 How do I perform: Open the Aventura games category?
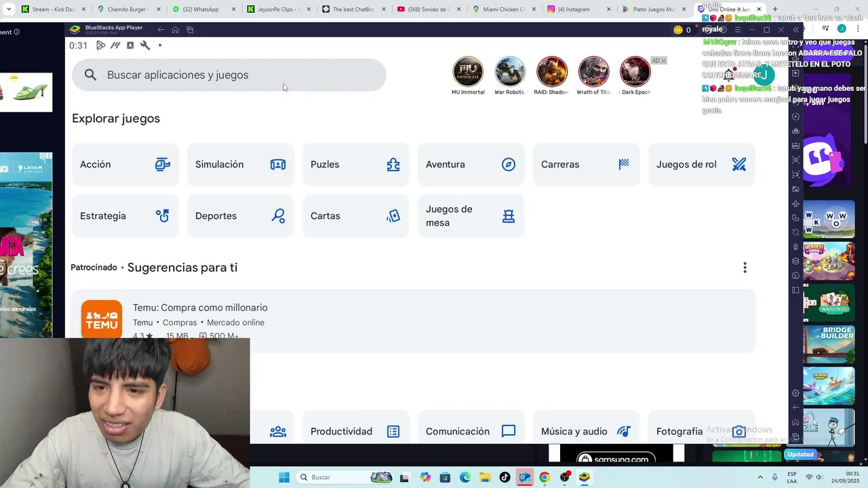[x=471, y=165]
